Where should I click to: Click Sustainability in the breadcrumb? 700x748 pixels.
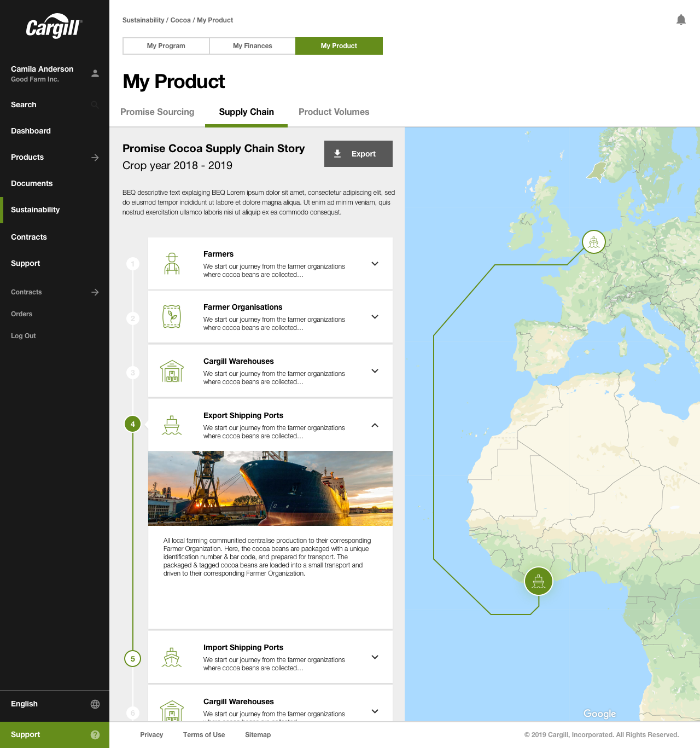tap(143, 20)
